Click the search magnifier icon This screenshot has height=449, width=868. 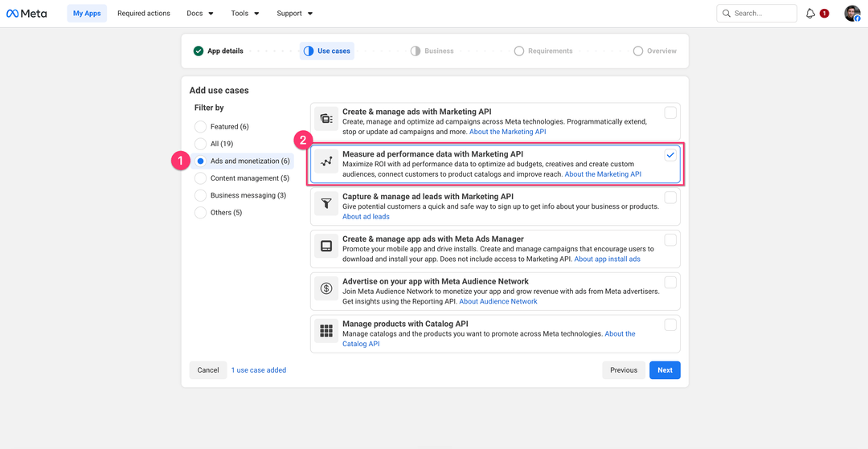click(727, 14)
